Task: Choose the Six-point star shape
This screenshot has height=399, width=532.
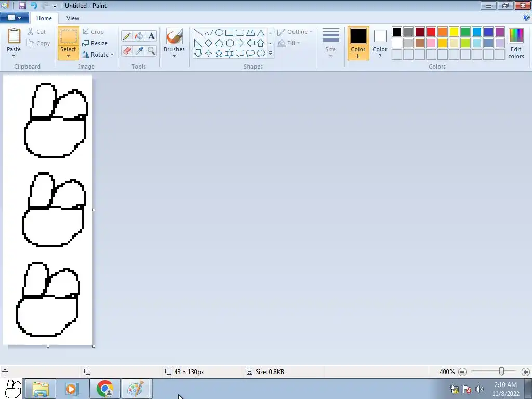Action: (229, 54)
